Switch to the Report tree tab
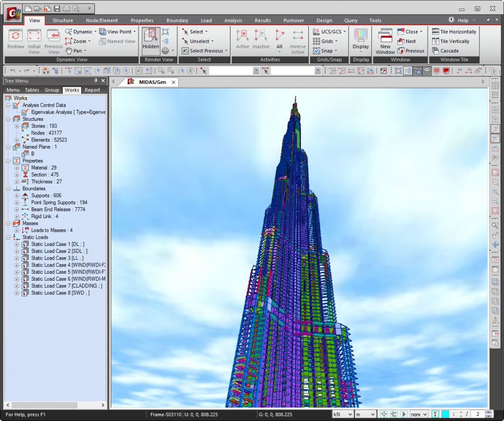Image resolution: width=504 pixels, height=421 pixels. coord(92,90)
